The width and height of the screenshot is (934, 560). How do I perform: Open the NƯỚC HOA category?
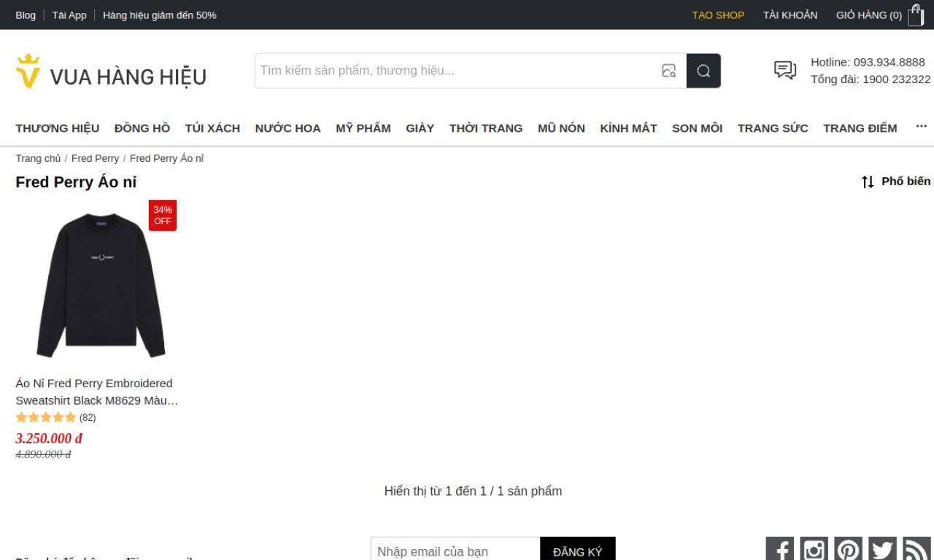[x=288, y=128]
